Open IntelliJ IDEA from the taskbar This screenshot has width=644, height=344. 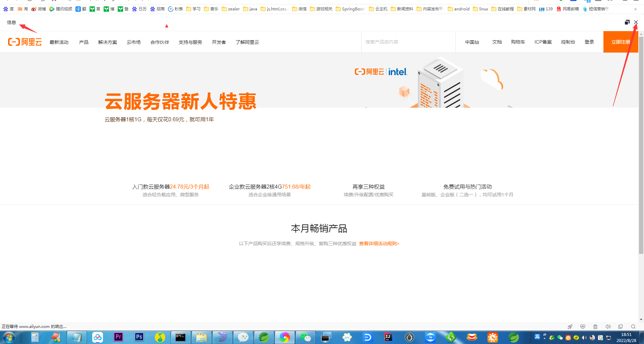tap(388, 337)
